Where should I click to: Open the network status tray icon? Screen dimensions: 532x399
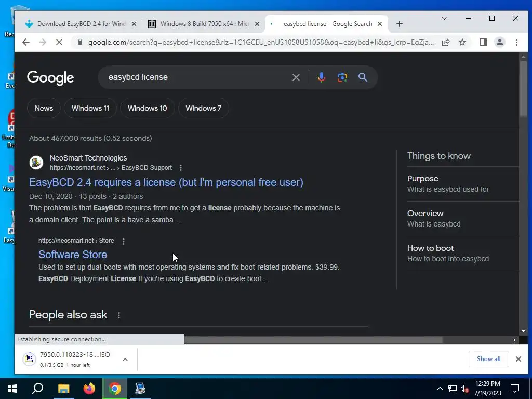[453, 389]
